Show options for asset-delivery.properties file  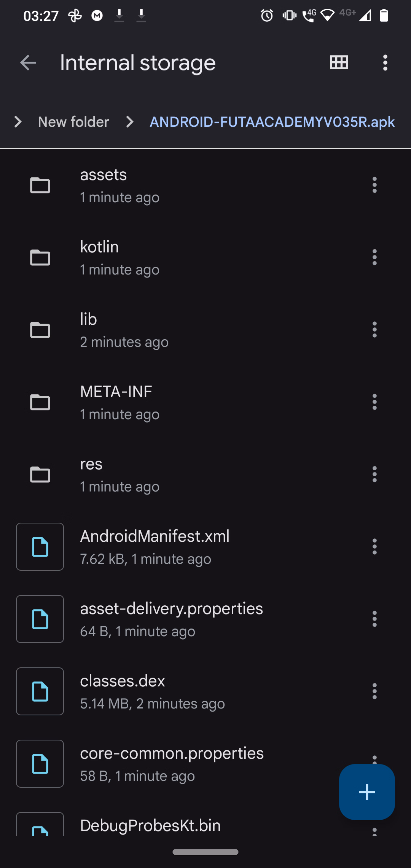[x=374, y=619]
